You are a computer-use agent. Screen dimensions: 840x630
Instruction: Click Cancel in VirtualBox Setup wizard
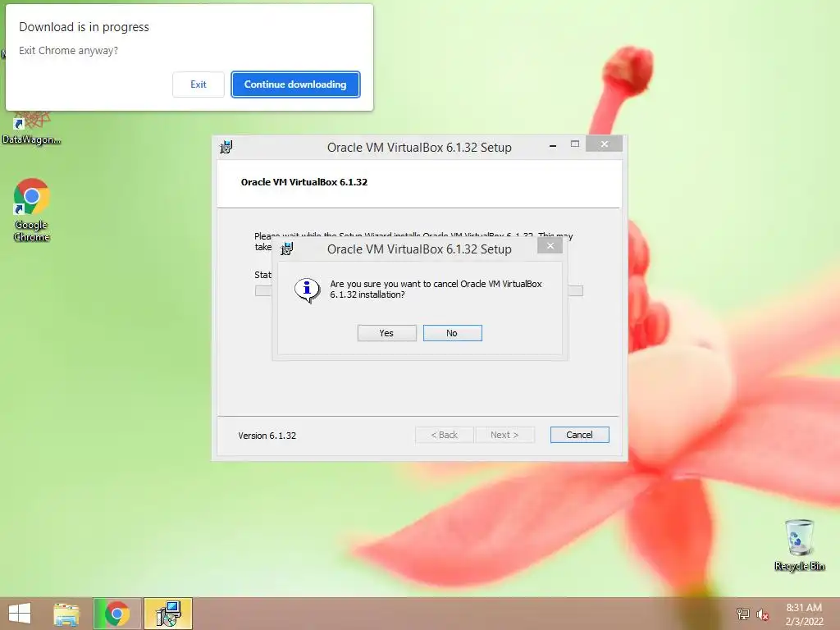coord(579,435)
